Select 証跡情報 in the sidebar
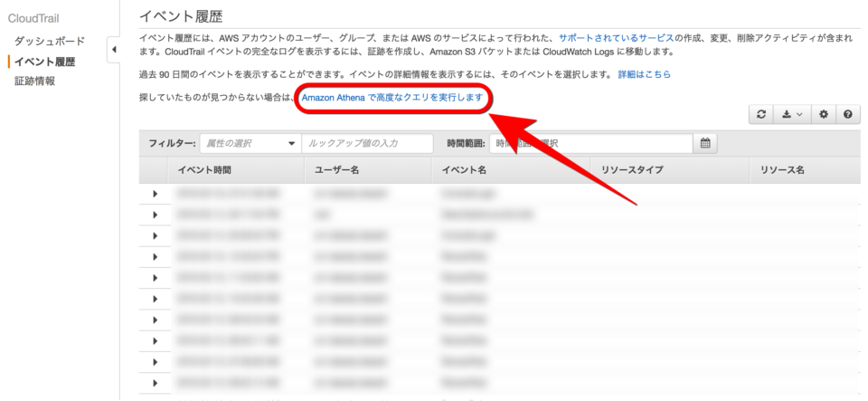868x401 pixels. pyautogui.click(x=34, y=81)
